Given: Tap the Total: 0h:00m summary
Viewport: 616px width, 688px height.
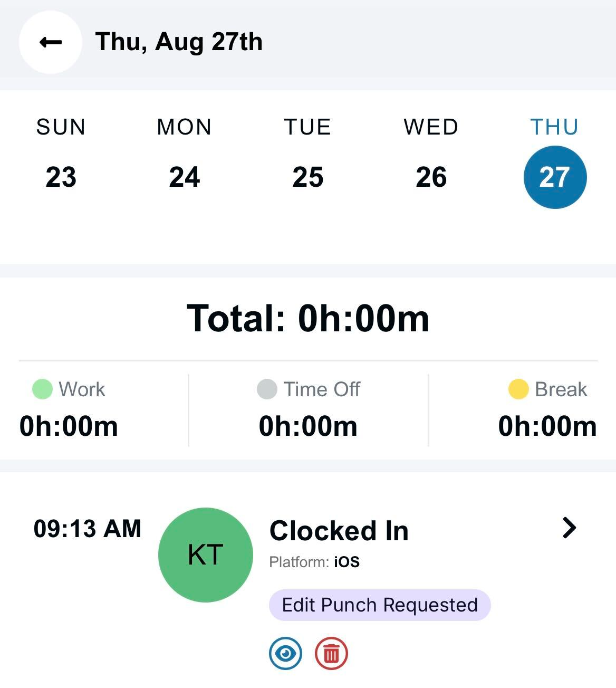Looking at the screenshot, I should [308, 318].
